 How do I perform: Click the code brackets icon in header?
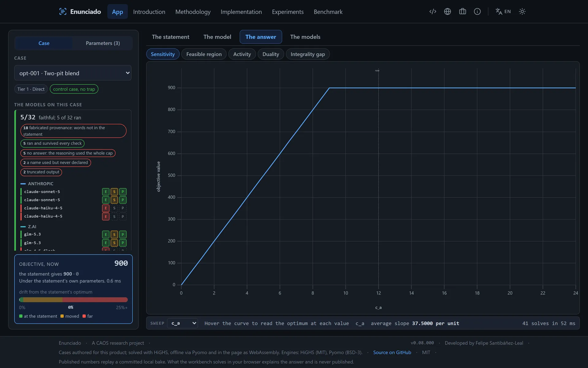click(433, 12)
